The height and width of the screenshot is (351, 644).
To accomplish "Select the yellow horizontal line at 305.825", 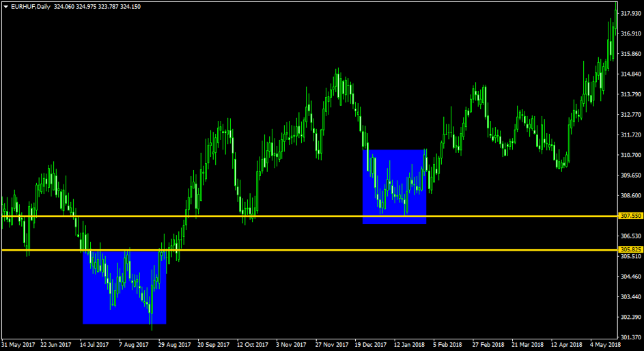I will tap(309, 250).
